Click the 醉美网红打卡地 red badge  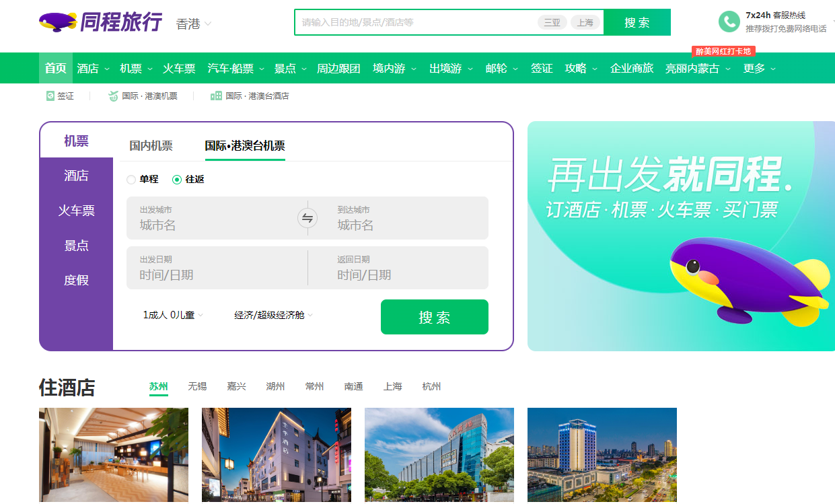(x=723, y=51)
